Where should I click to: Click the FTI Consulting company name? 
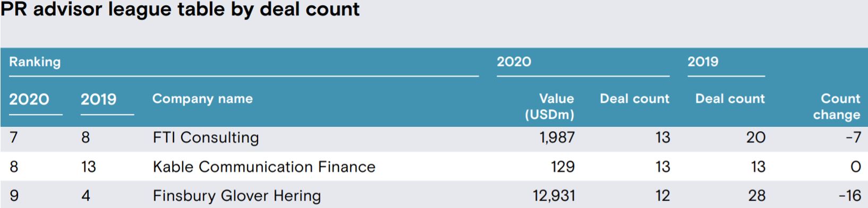206,138
